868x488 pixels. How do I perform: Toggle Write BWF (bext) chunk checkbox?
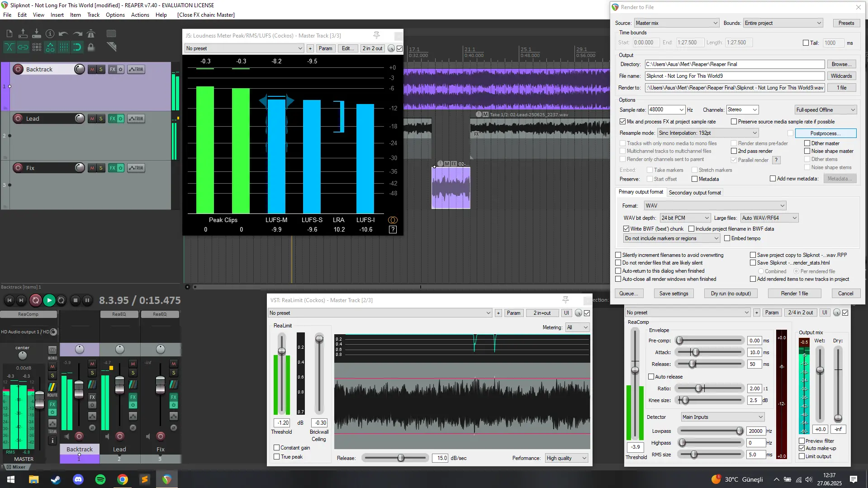point(626,229)
